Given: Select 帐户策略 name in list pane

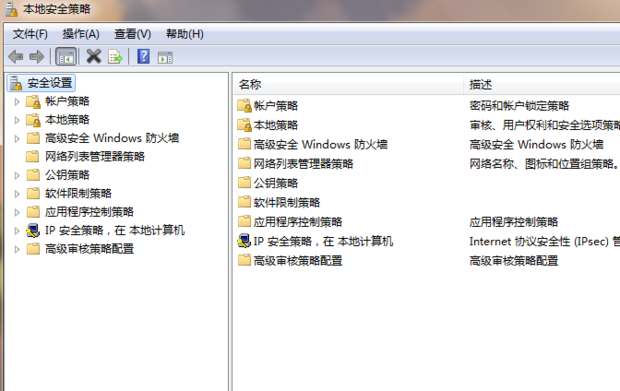Looking at the screenshot, I should (276, 106).
